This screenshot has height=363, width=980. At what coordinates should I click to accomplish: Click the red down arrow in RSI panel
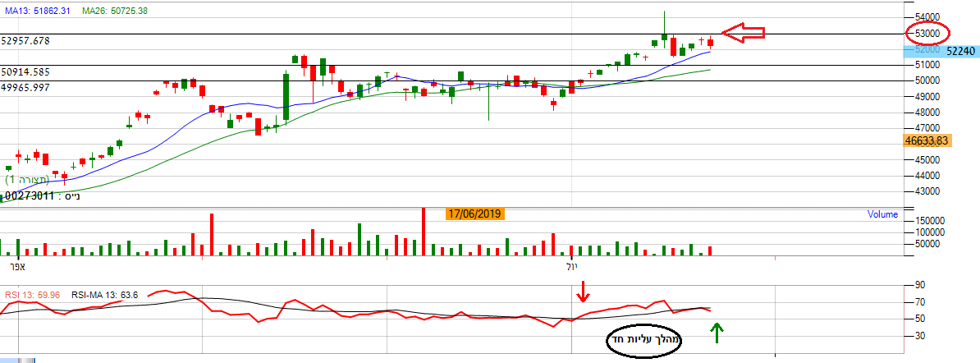point(583,291)
